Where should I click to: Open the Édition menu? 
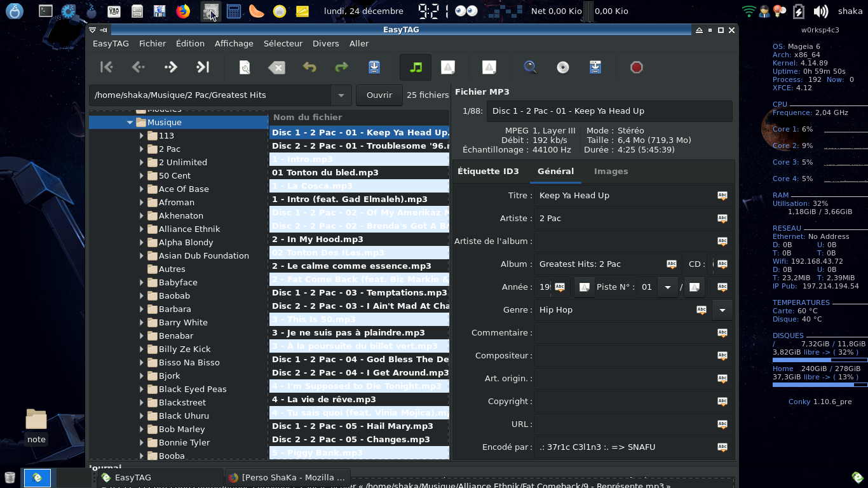(190, 43)
